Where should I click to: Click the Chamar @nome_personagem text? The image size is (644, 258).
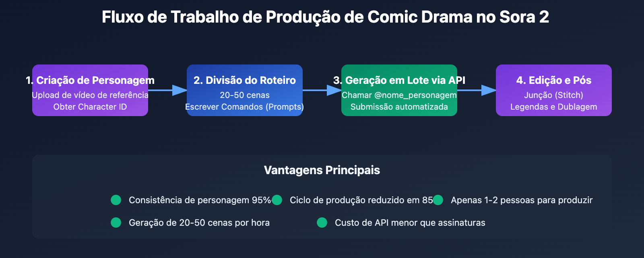click(x=399, y=95)
